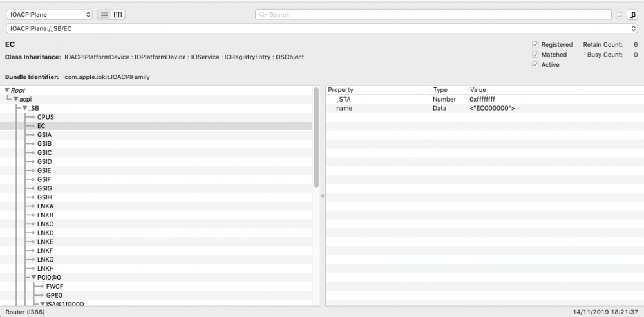Collapse the _SB tree node
The width and height of the screenshot is (644, 317).
(x=24, y=108)
